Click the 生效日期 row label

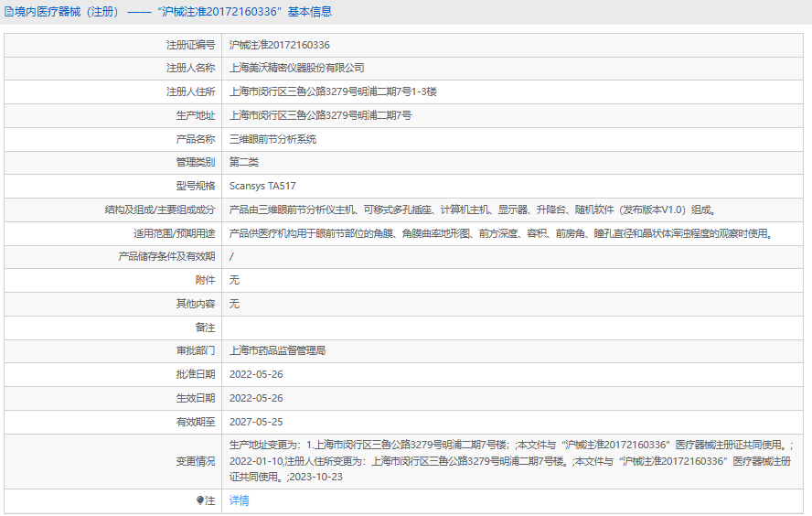(x=196, y=398)
